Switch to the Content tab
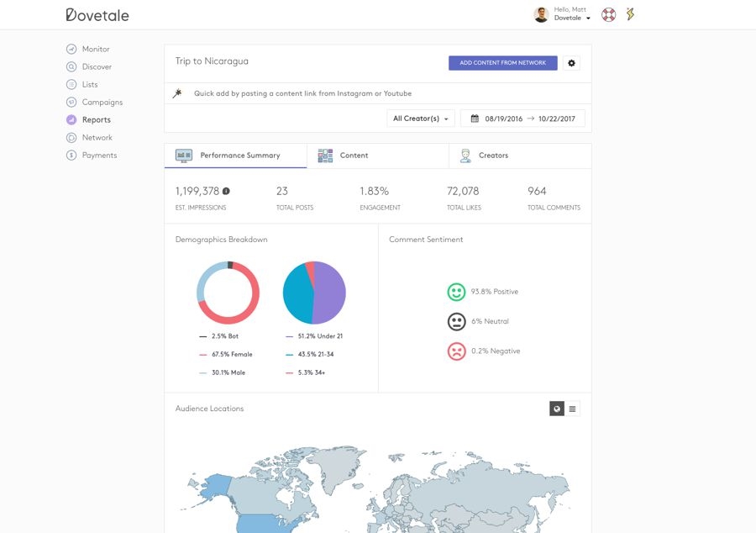The width and height of the screenshot is (756, 533). 353,155
